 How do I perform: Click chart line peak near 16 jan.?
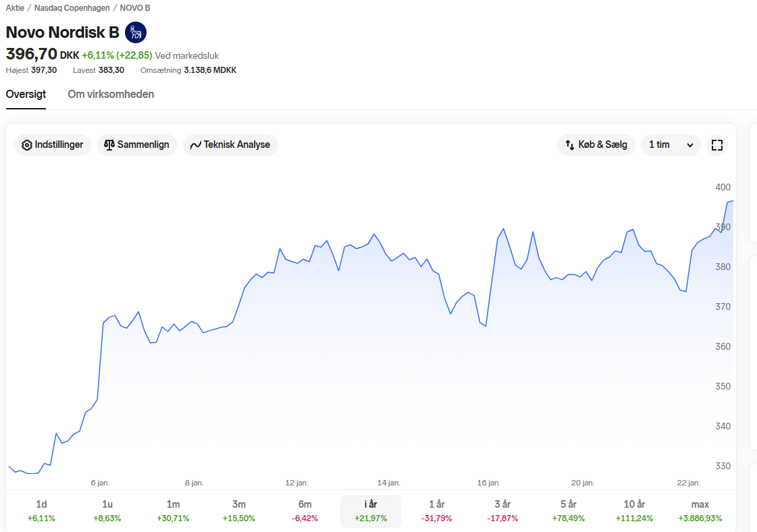tap(504, 229)
